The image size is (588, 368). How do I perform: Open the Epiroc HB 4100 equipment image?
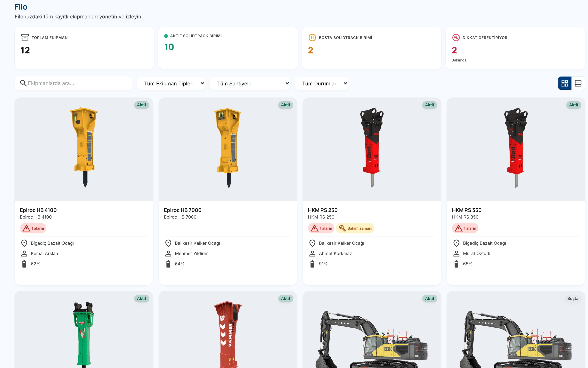click(84, 149)
